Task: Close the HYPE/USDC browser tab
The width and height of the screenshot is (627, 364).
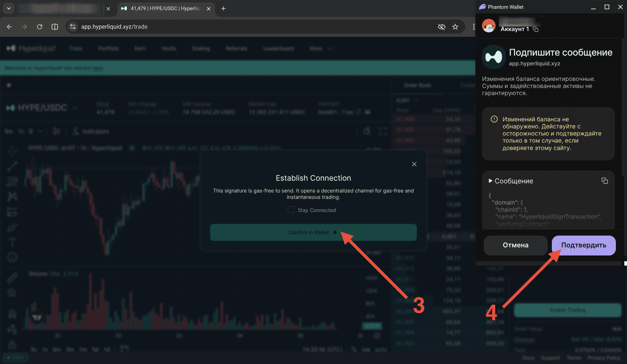Action: [x=209, y=9]
